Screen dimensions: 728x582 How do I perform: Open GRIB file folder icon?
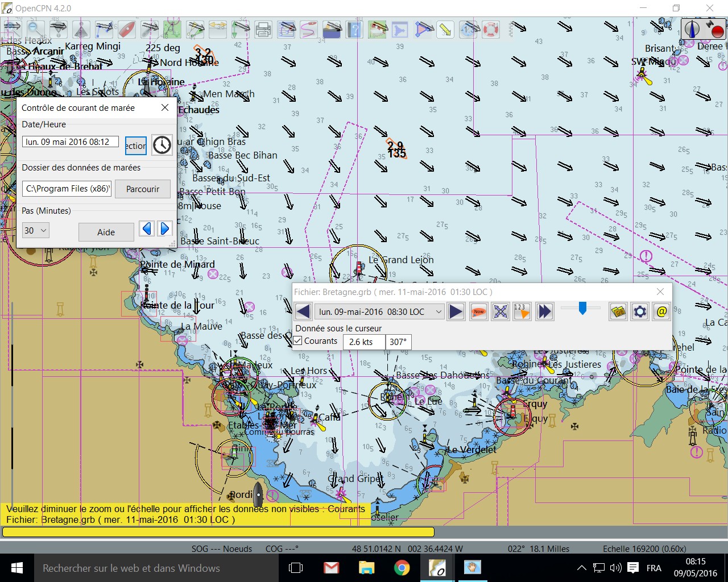click(618, 311)
